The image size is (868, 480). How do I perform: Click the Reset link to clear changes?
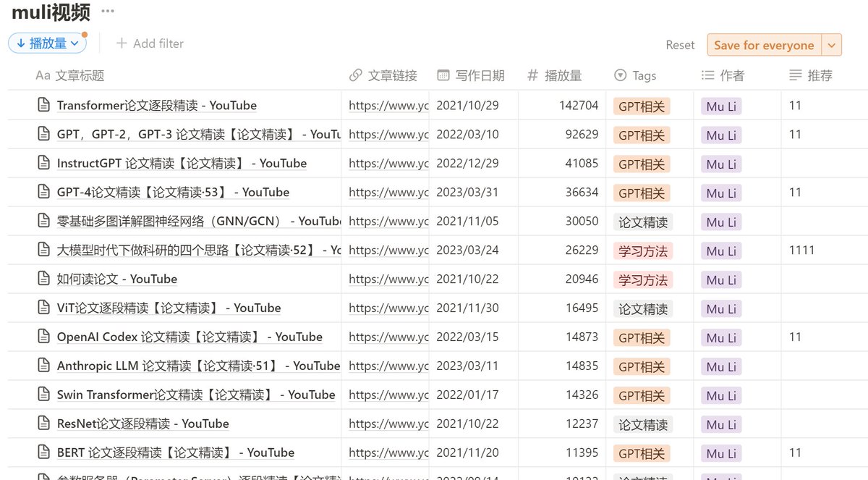(x=680, y=44)
